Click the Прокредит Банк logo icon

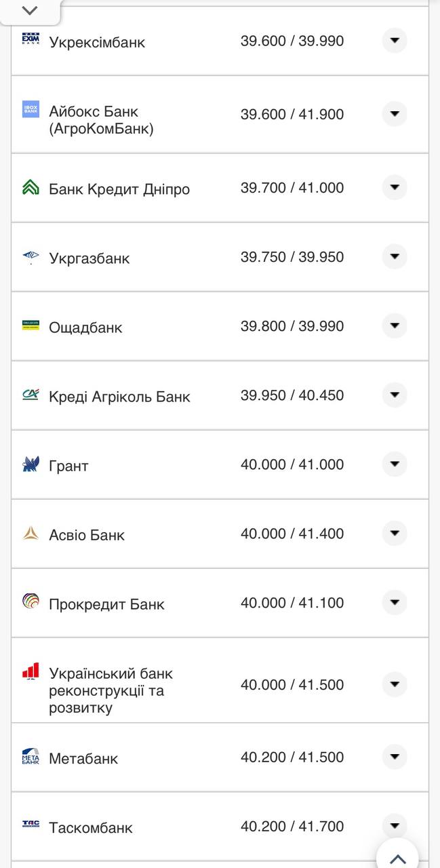coord(31,601)
